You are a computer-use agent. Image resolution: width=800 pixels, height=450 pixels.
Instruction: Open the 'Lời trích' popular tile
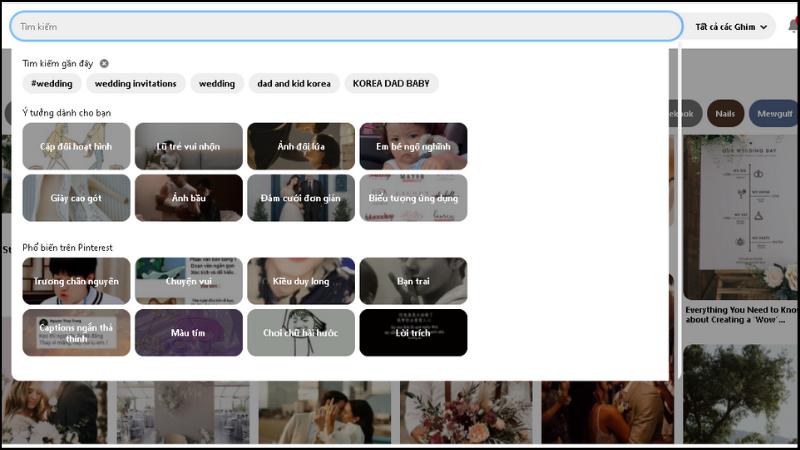coord(413,333)
